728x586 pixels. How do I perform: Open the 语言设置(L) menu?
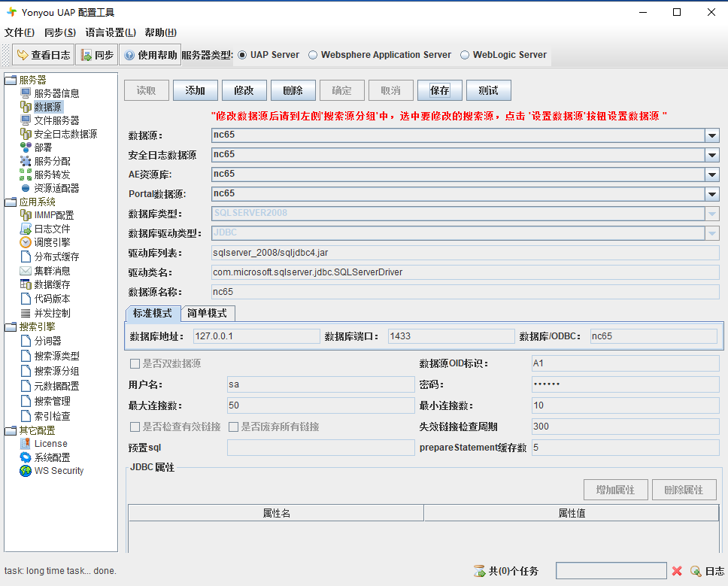click(x=111, y=32)
